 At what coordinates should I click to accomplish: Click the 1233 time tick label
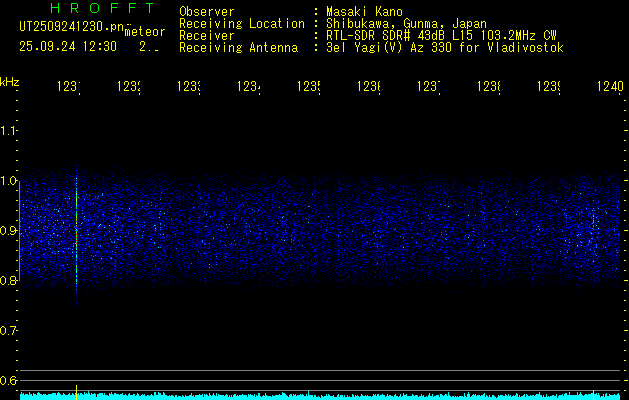(188, 86)
